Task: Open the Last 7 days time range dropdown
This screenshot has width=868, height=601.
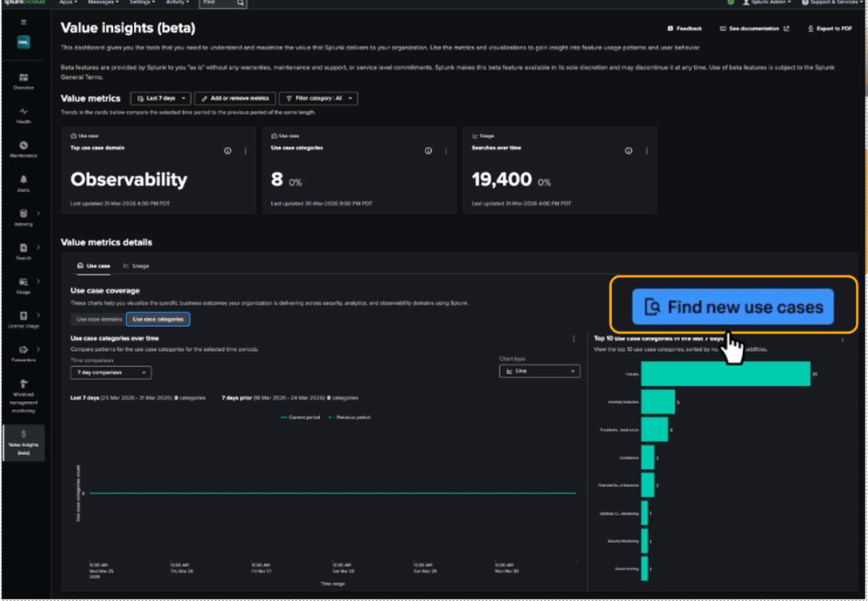Action: [x=161, y=98]
